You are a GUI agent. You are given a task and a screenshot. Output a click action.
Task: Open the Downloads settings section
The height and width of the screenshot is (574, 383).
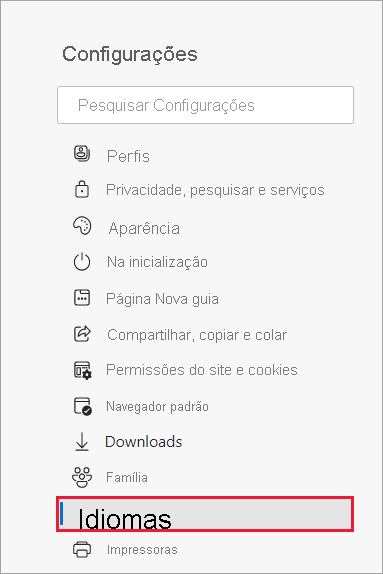(x=144, y=442)
